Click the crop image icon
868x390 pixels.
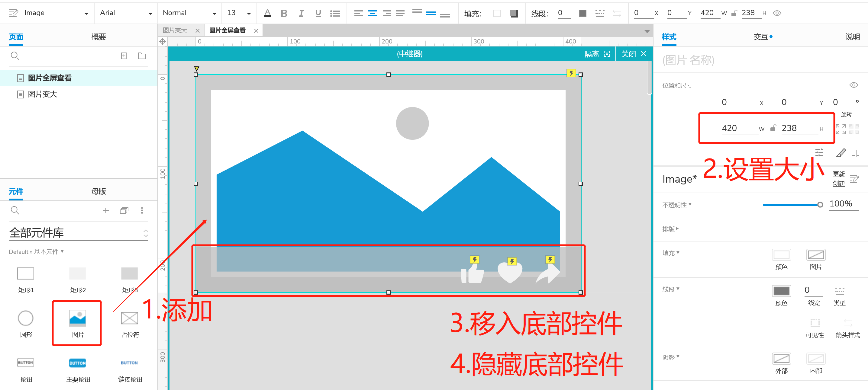pos(854,153)
